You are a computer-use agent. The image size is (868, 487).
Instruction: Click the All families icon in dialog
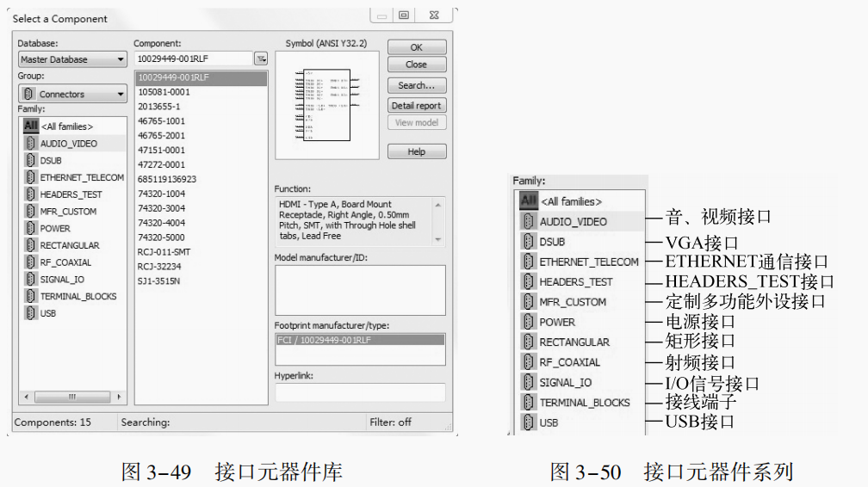(31, 126)
